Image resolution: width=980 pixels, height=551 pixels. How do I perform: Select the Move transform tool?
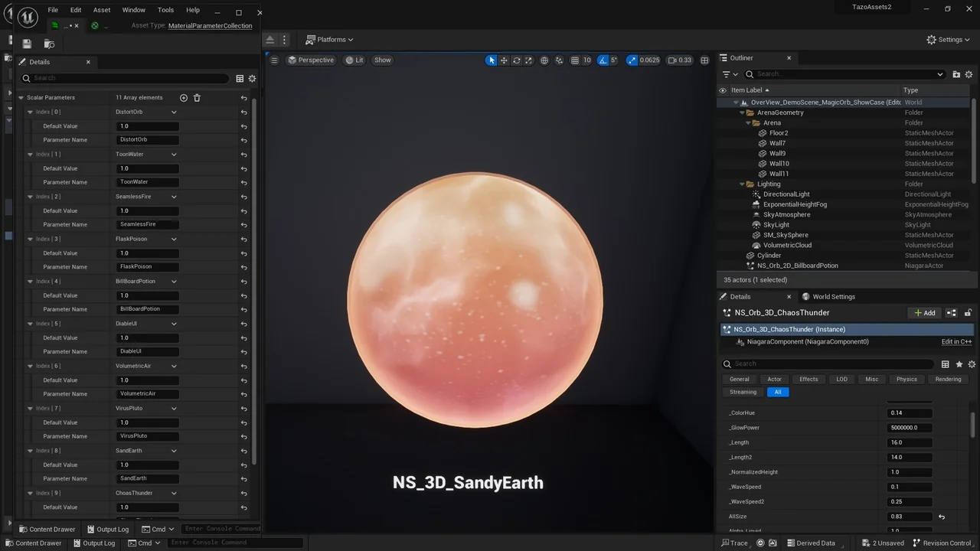point(504,60)
